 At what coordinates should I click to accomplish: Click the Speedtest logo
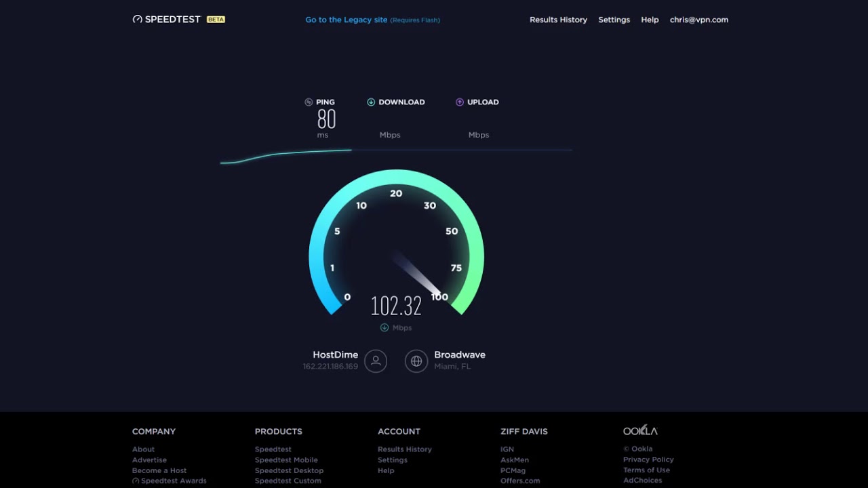(x=167, y=20)
